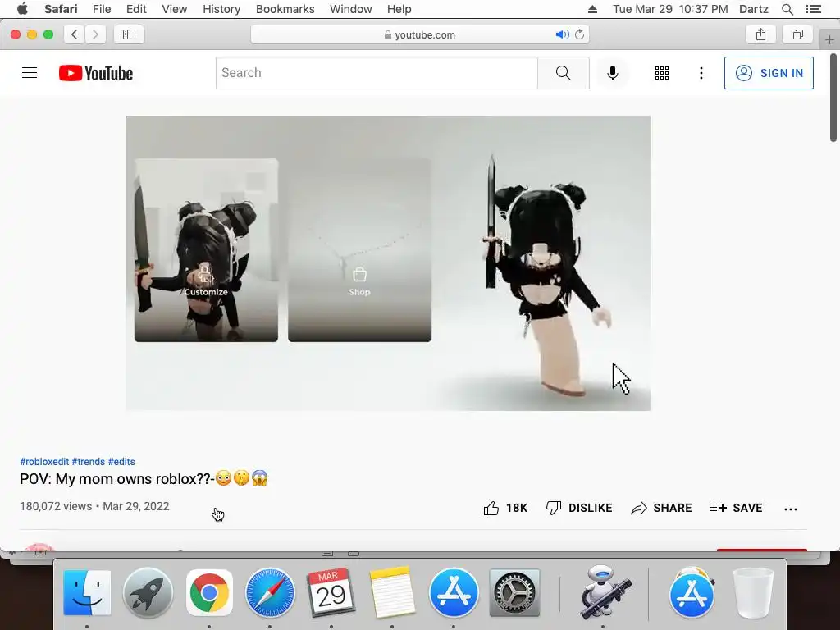The width and height of the screenshot is (840, 630).
Task: Open App Store icon beside Notes in Dock
Action: pyautogui.click(x=454, y=592)
